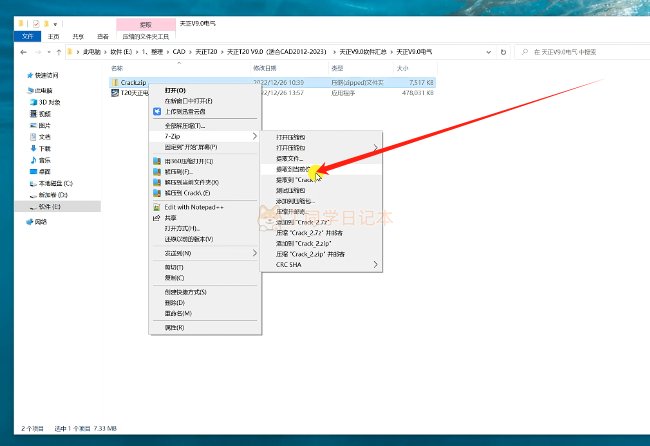Choose 属性 from the context menu

(x=173, y=327)
